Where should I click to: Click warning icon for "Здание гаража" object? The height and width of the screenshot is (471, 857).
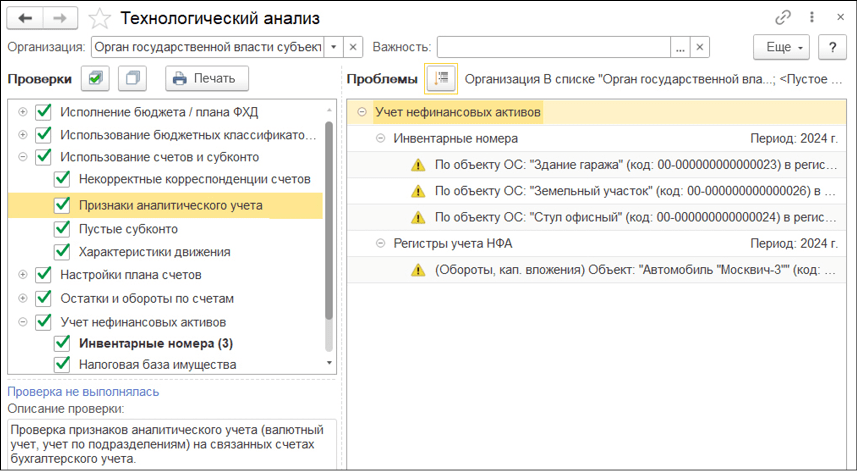pyautogui.click(x=418, y=164)
